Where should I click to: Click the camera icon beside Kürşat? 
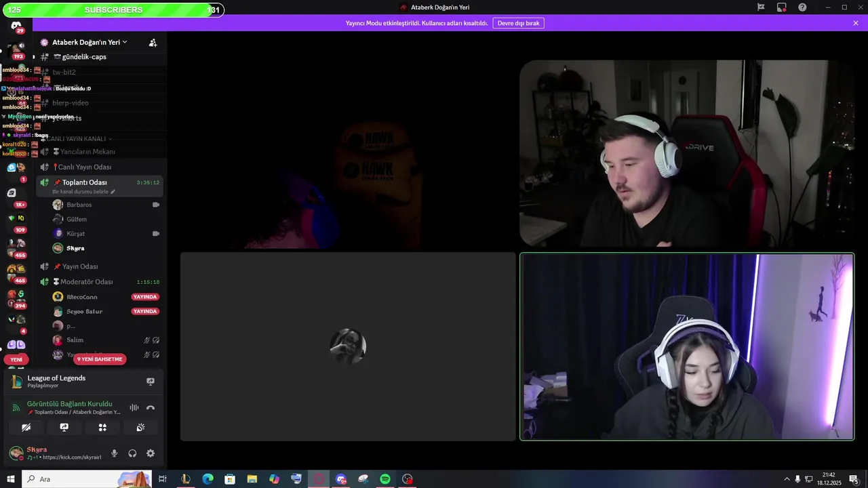tap(156, 234)
